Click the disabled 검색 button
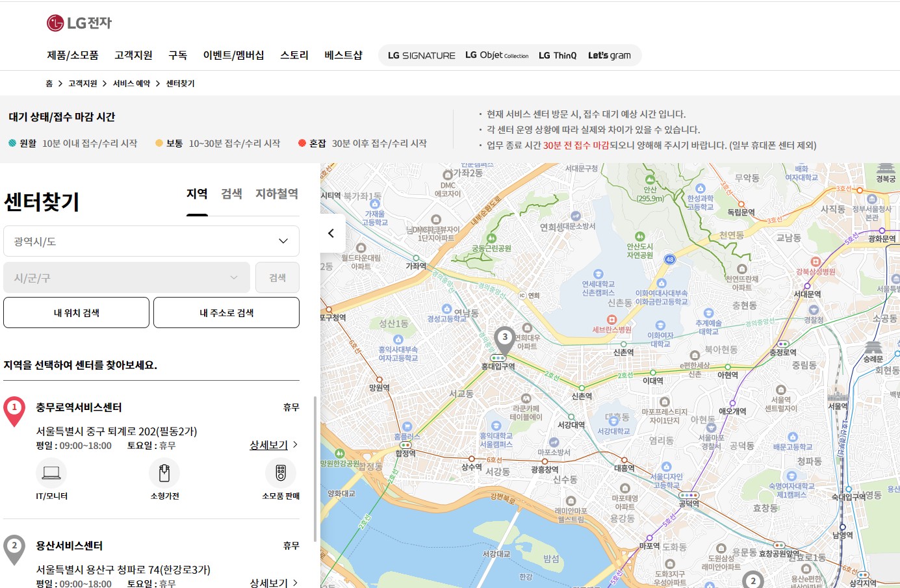This screenshot has width=900, height=588. (x=277, y=277)
